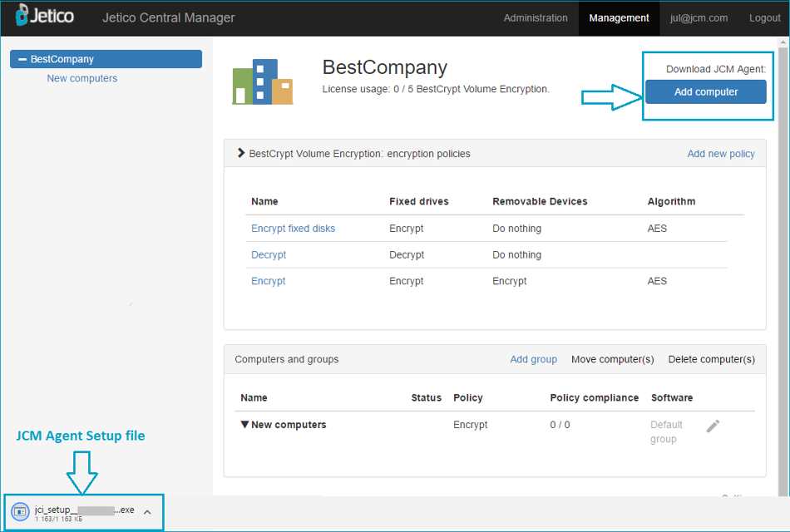Click the BestCompany building icon
The image size is (790, 532).
262,81
